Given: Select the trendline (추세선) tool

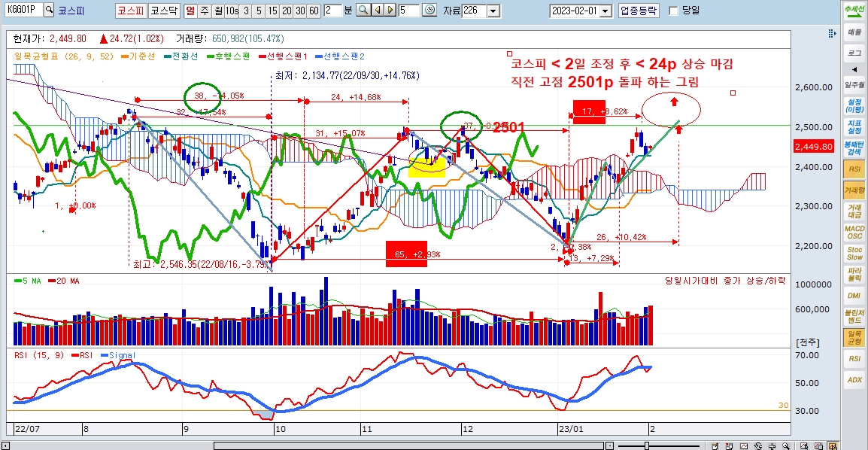Looking at the screenshot, I should coord(854,11).
